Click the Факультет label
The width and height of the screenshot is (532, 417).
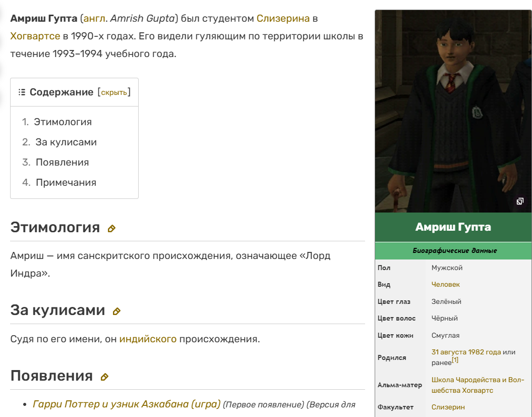(x=395, y=407)
